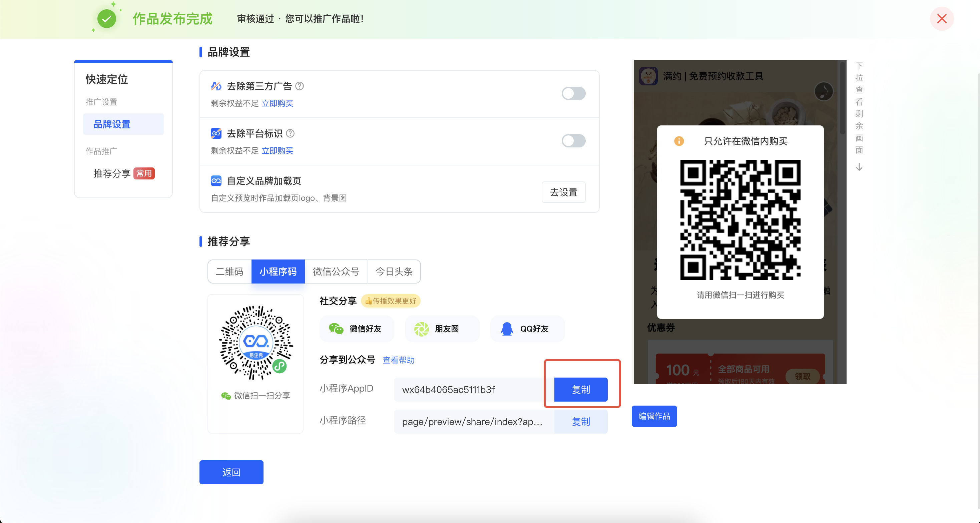This screenshot has width=980, height=523.
Task: Click the help icon beside 去除第三方广告
Action: [x=300, y=86]
